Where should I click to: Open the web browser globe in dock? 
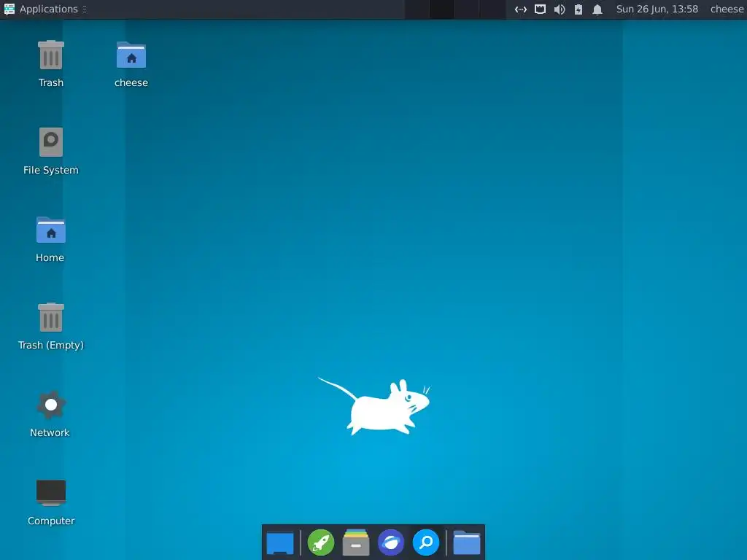coord(391,542)
